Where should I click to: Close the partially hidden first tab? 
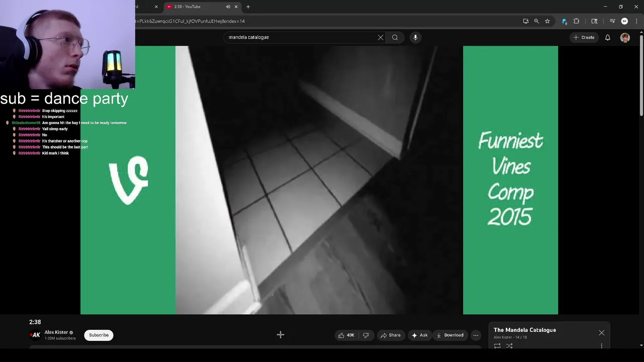(156, 7)
